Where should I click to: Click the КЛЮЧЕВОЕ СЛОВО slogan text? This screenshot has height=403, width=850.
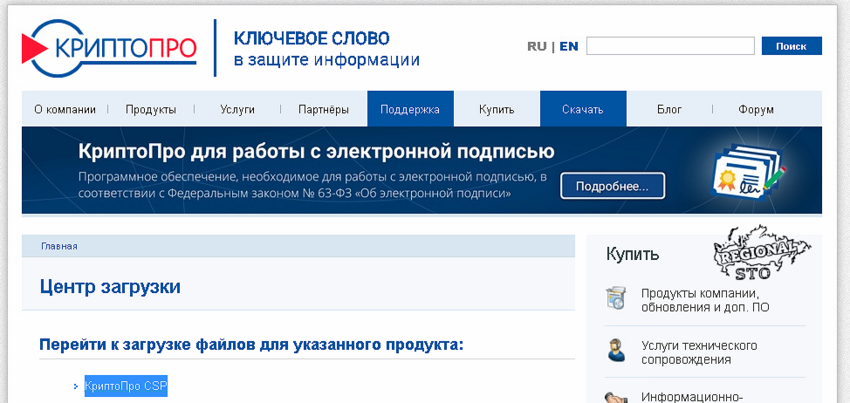[x=311, y=39]
